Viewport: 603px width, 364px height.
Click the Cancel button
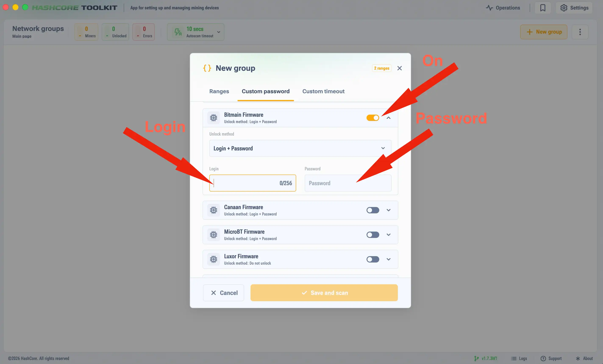(224, 293)
